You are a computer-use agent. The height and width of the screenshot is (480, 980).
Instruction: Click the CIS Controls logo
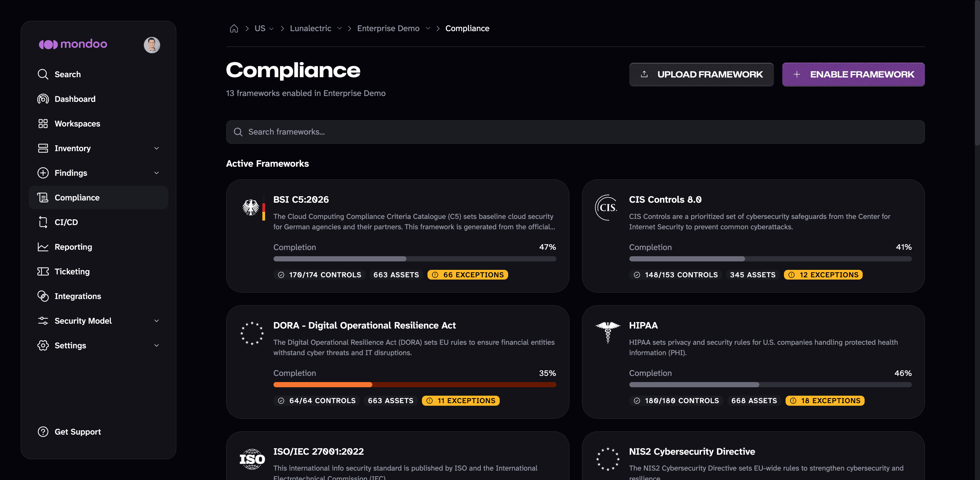pyautogui.click(x=606, y=208)
